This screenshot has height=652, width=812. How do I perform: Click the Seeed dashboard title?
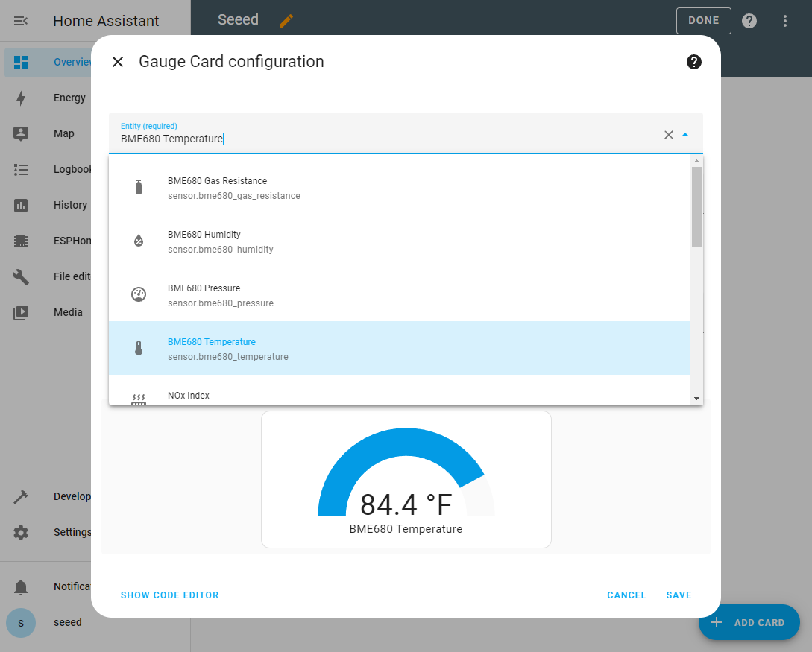point(238,19)
